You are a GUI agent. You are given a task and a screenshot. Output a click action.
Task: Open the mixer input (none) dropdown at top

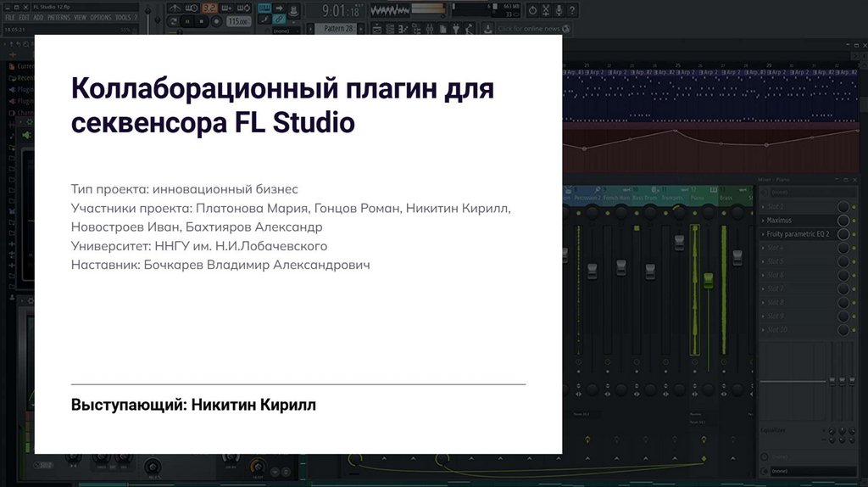[x=813, y=193]
